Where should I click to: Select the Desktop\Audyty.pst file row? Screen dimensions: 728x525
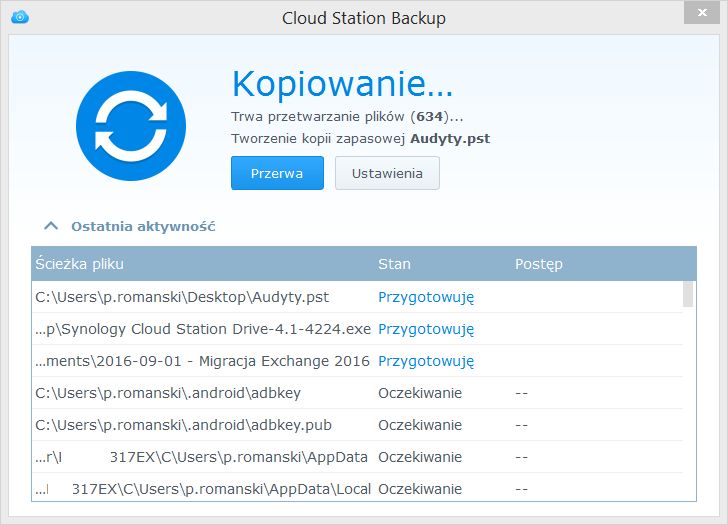357,297
